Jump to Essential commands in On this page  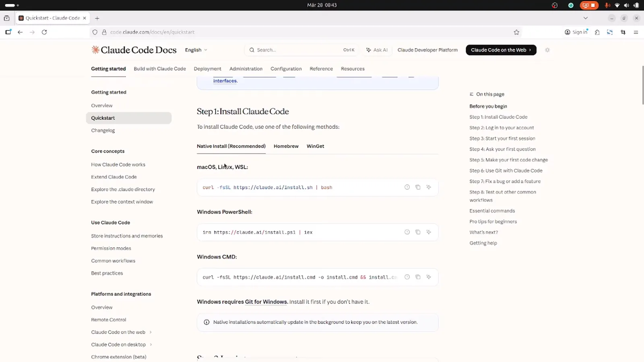[x=492, y=211]
